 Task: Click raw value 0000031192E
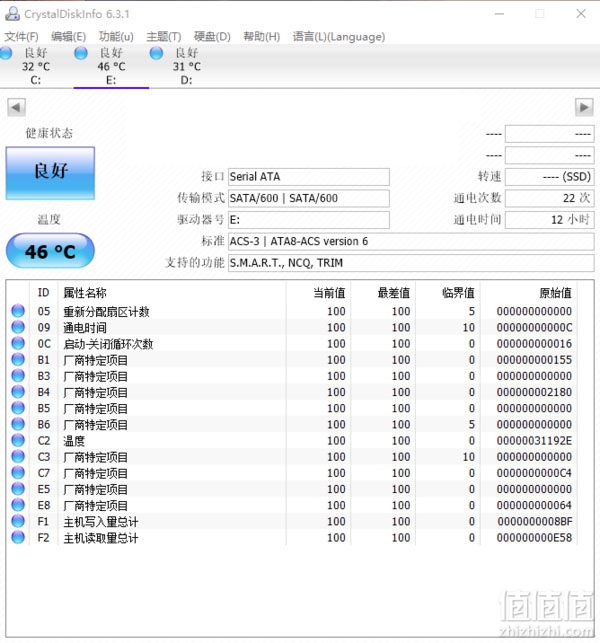click(x=534, y=440)
